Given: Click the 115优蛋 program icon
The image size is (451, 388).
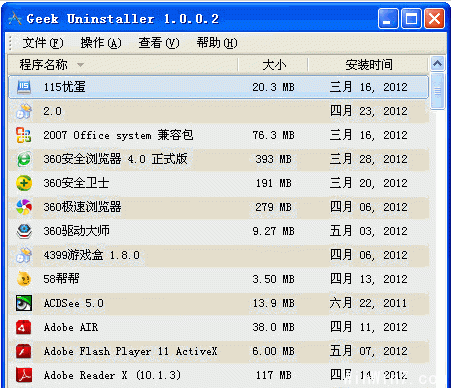Looking at the screenshot, I should coord(24,87).
